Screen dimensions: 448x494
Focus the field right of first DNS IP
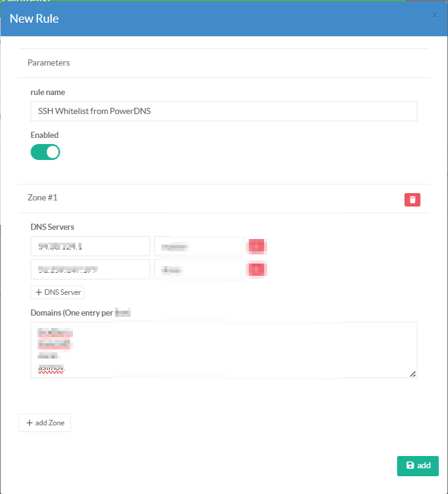(x=200, y=246)
